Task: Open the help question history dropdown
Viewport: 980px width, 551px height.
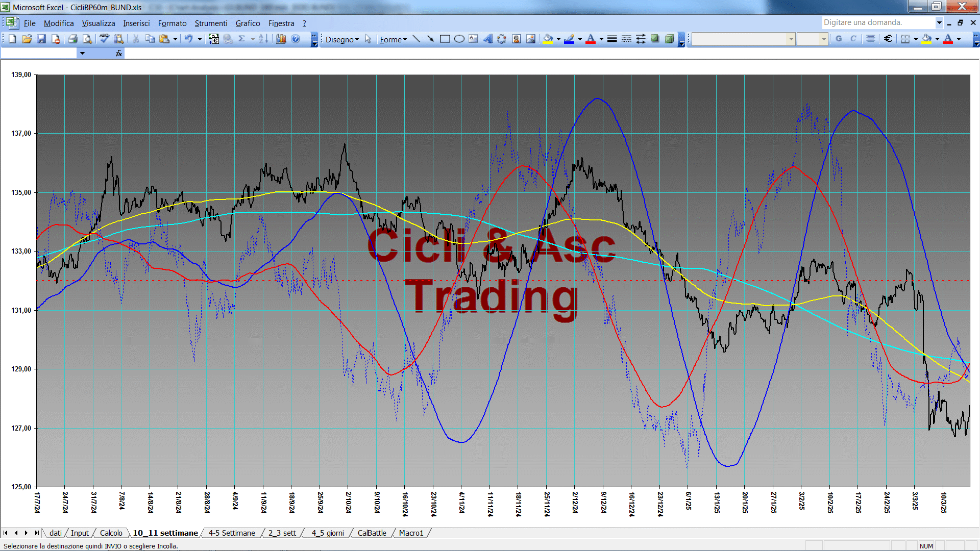Action: coord(939,22)
